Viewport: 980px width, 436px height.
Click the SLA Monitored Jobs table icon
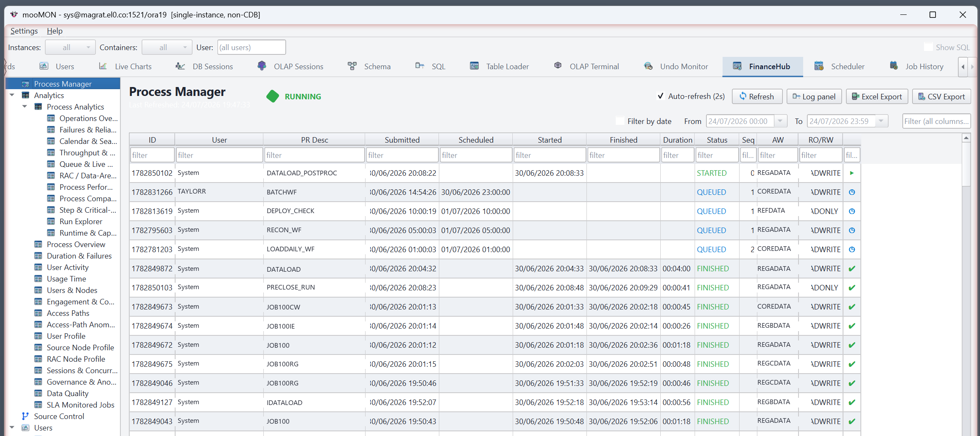click(x=38, y=405)
